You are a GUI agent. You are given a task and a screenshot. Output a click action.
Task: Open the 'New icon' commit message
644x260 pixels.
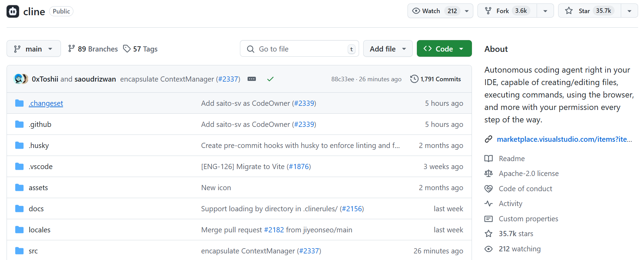(x=216, y=188)
